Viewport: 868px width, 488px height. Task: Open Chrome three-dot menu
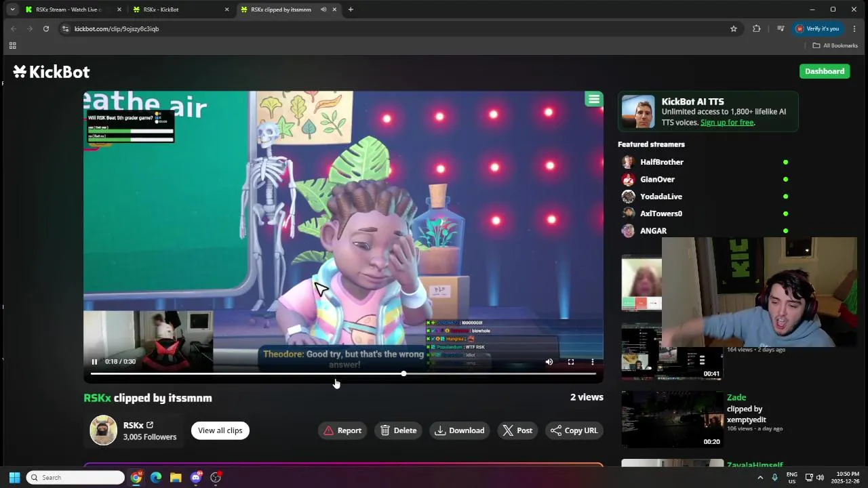[854, 28]
